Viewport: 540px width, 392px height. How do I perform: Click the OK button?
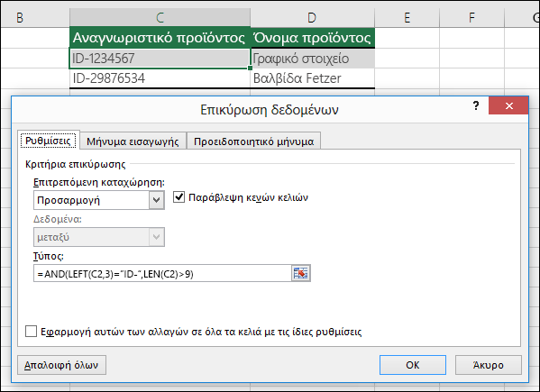tap(413, 365)
